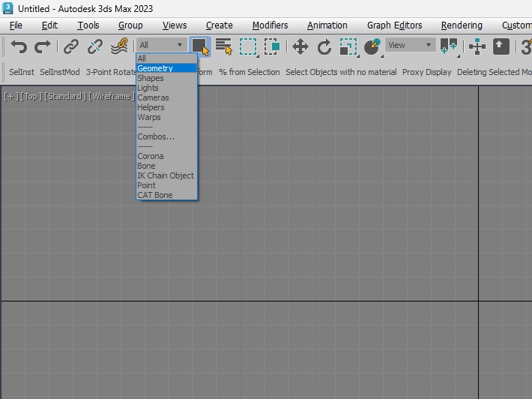This screenshot has width=532, height=399.
Task: Open the Views menu
Action: tap(175, 25)
